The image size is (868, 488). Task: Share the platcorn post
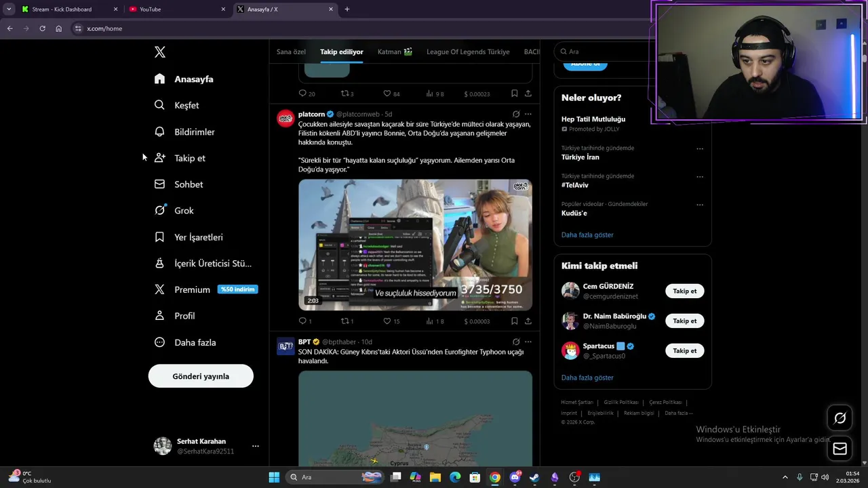[528, 321]
